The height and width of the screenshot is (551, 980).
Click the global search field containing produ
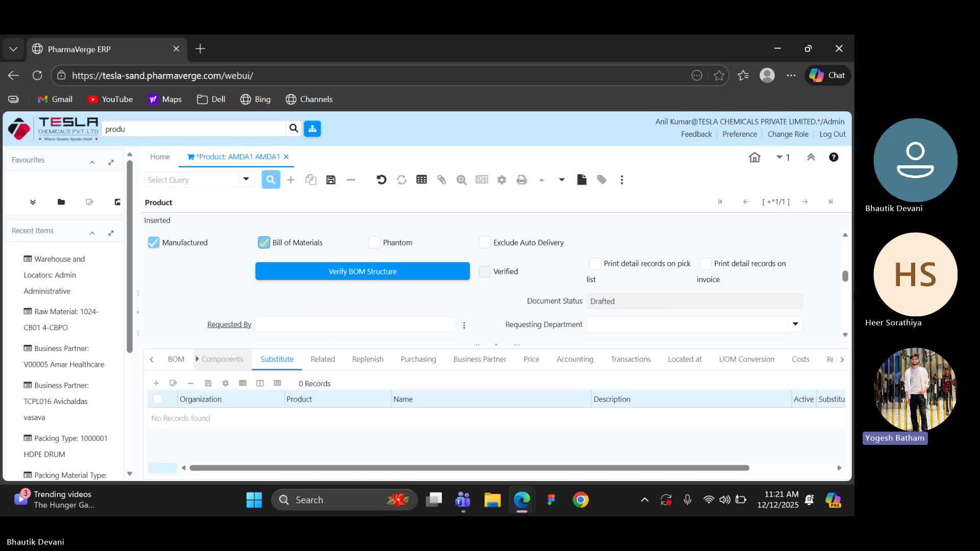[x=194, y=129]
